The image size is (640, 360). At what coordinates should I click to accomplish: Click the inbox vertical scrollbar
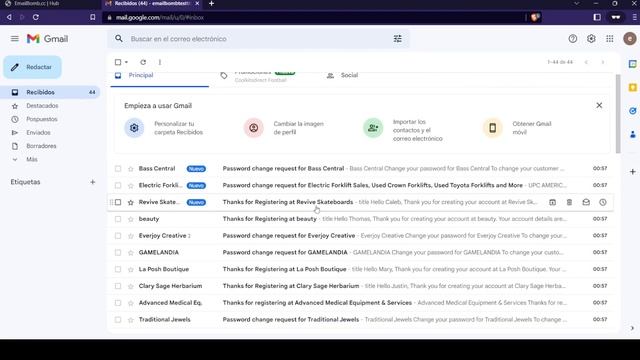click(618, 114)
